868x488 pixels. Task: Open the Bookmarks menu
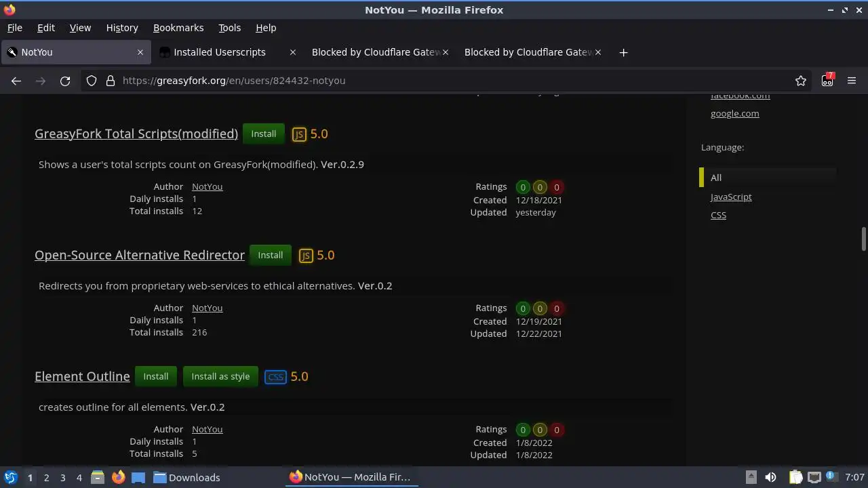178,28
